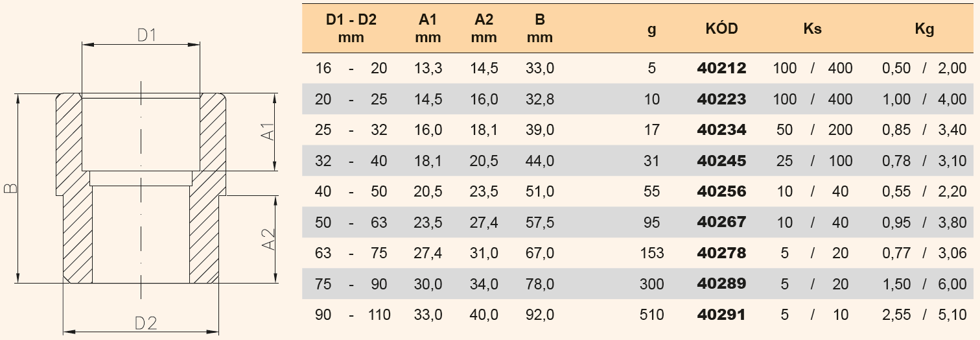980x340 pixels.
Task: Open product code 40245
Action: coord(721,160)
